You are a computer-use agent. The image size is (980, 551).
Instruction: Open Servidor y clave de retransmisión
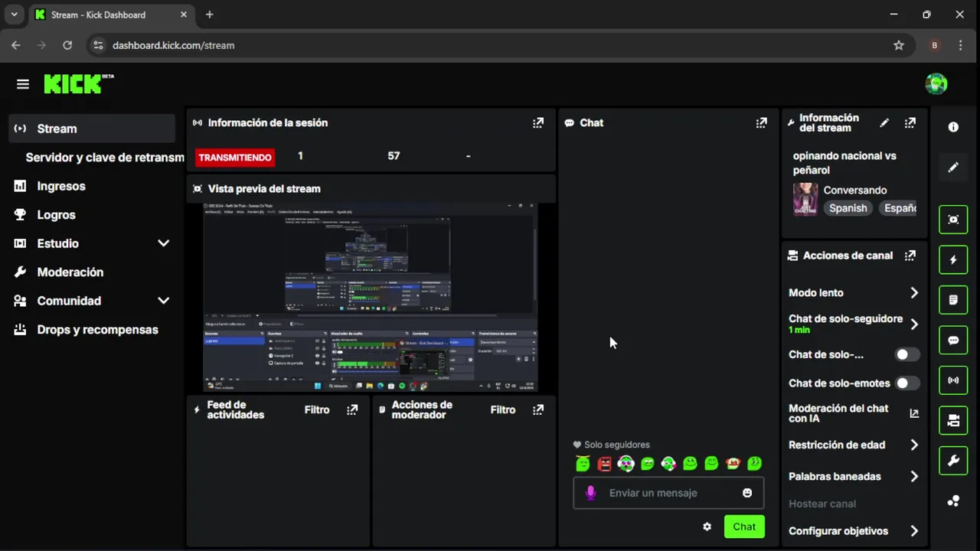(x=105, y=158)
